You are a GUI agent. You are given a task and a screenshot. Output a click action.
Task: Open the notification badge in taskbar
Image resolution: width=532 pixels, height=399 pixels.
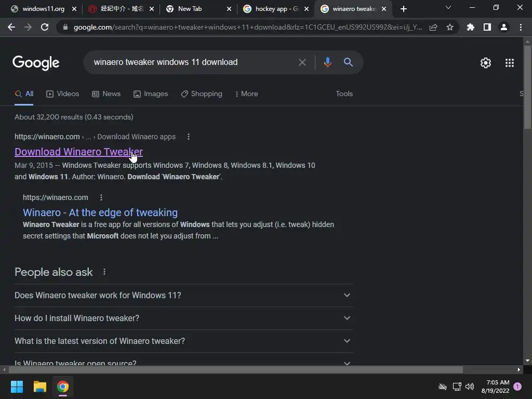click(517, 387)
